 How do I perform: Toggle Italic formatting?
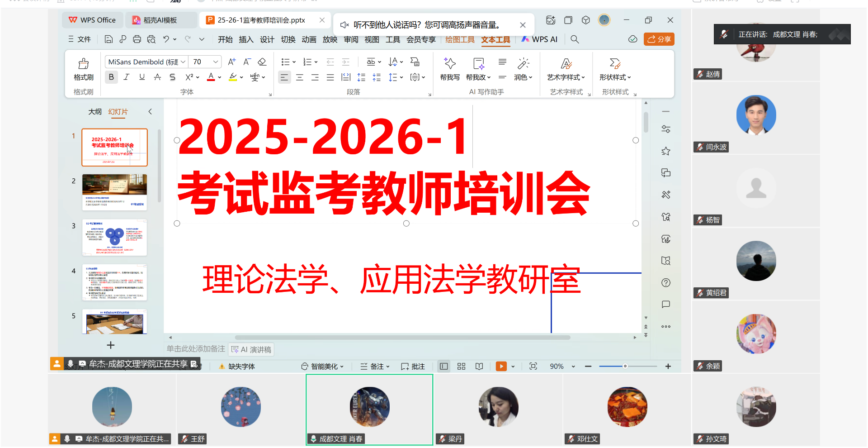coord(127,77)
